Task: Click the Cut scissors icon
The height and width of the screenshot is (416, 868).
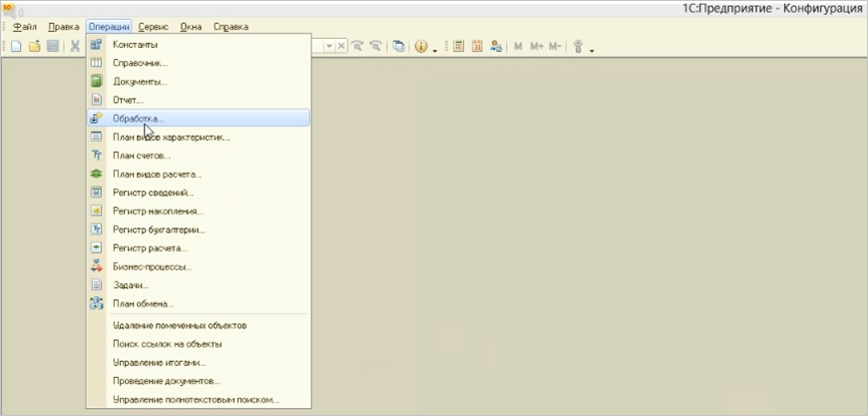Action: (75, 47)
